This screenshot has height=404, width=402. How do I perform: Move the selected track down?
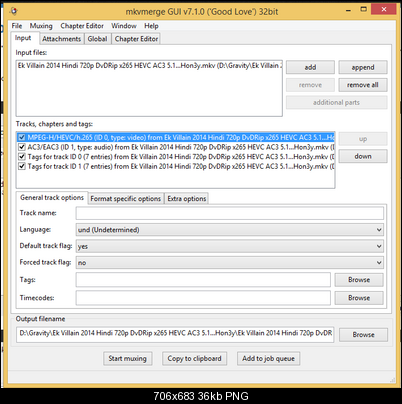(x=363, y=156)
